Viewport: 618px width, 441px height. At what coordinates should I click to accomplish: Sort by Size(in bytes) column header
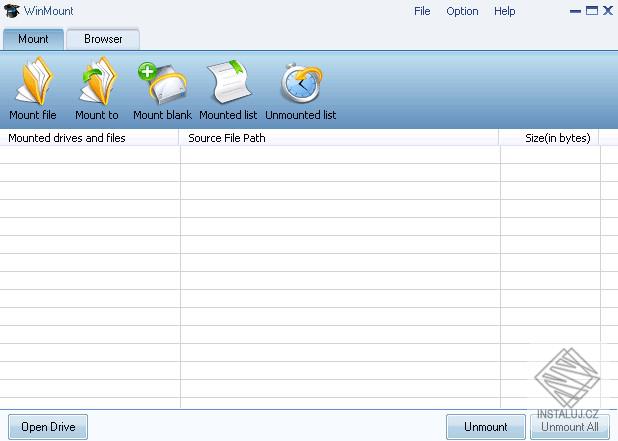click(x=549, y=138)
